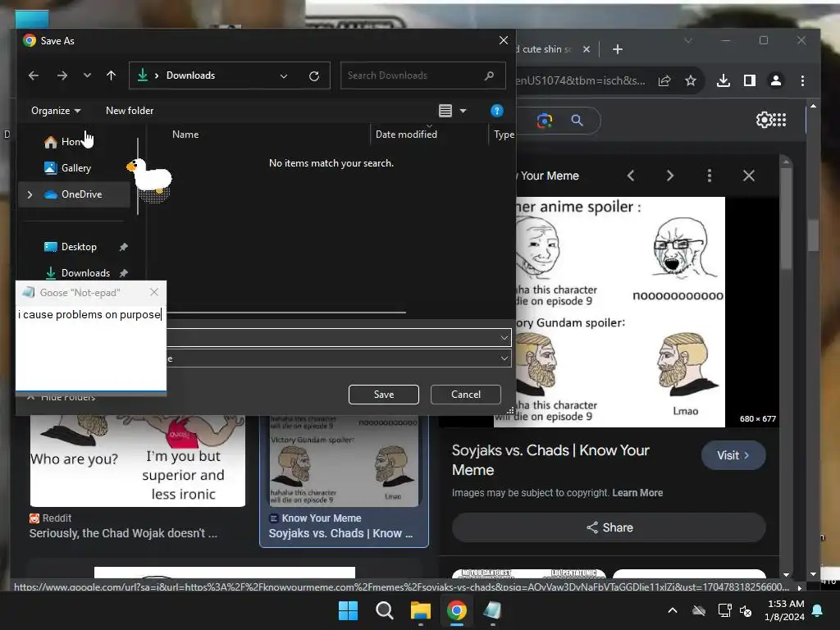Open Soyjaks vs. Chads result link
Image resolution: width=840 pixels, height=630 pixels.
pyautogui.click(x=340, y=533)
